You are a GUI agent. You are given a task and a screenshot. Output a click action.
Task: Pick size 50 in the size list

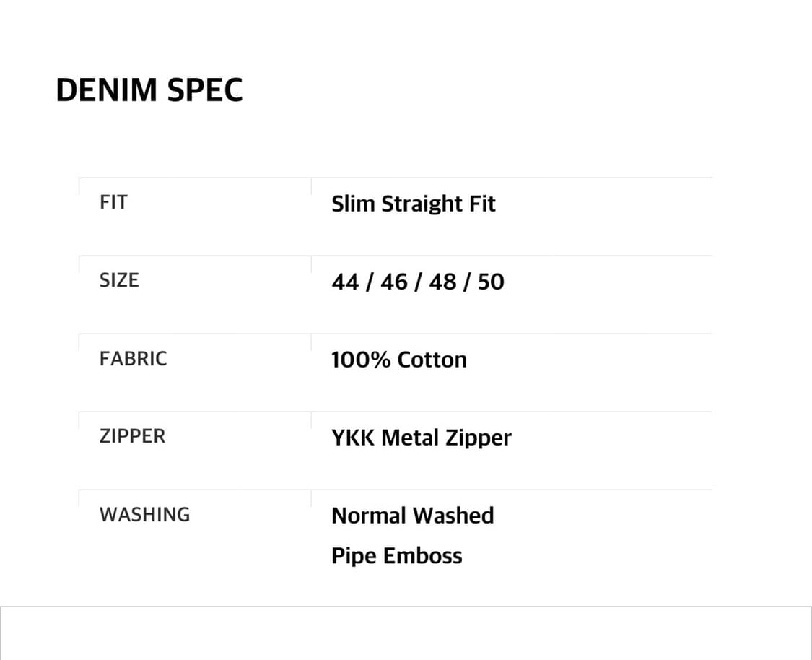[491, 282]
